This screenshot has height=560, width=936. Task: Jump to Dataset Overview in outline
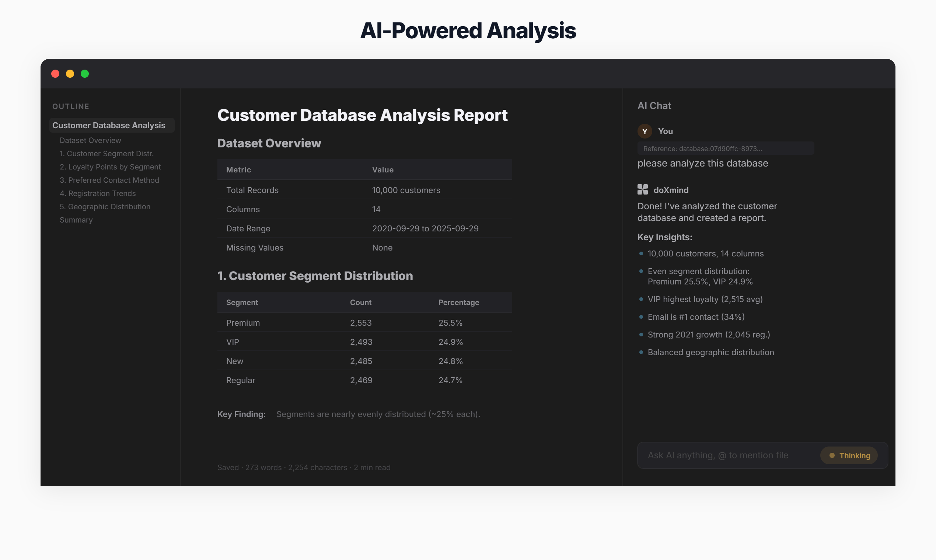(x=90, y=140)
